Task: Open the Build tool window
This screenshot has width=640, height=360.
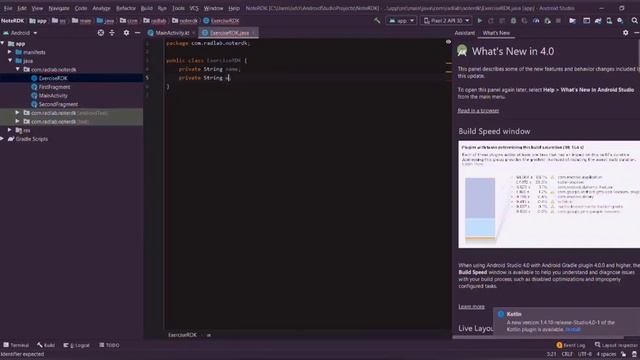Action: point(46,345)
